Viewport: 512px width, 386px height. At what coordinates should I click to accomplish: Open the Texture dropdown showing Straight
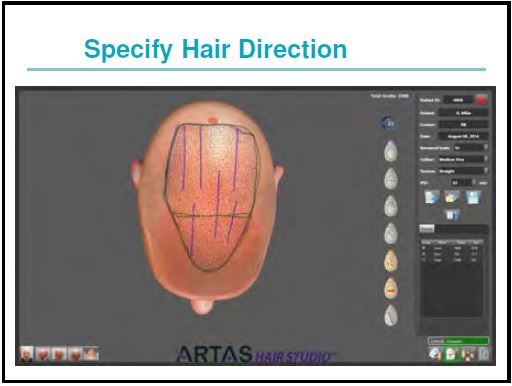(463, 171)
